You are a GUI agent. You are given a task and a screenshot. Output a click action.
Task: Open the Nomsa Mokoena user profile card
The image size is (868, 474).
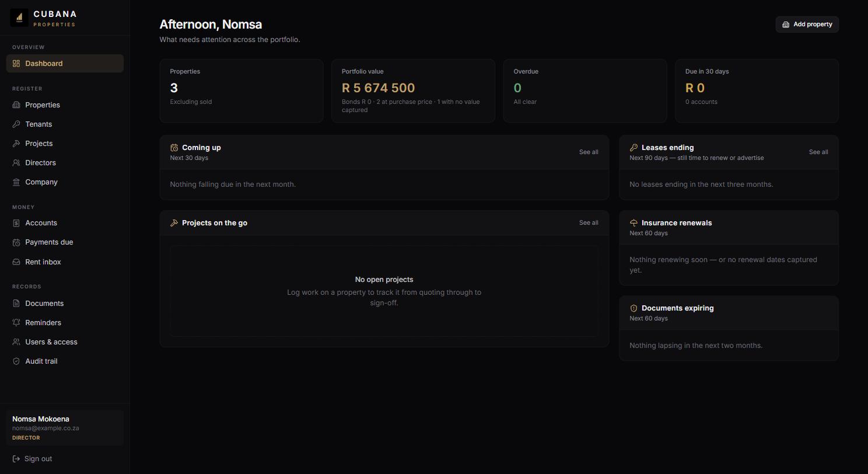pos(65,428)
